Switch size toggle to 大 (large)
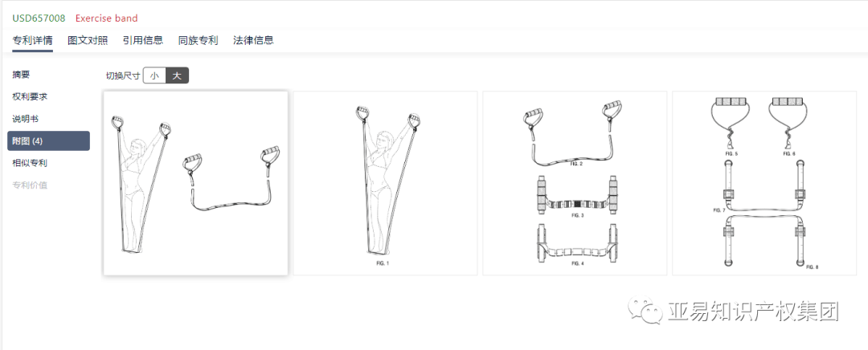Image resolution: width=868 pixels, height=350 pixels. 177,75
